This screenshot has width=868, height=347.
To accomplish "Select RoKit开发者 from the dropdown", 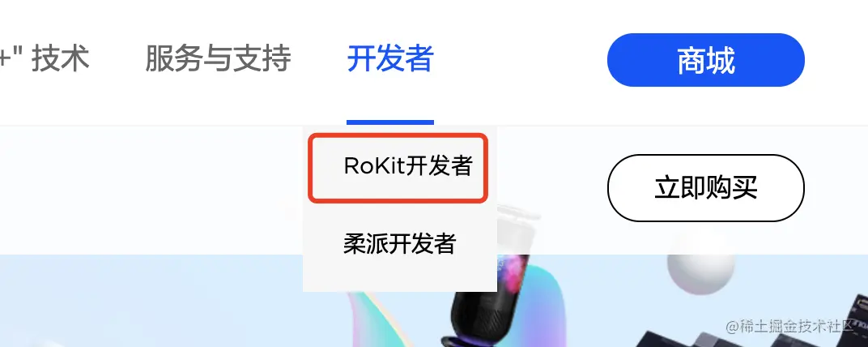I will 408,165.
